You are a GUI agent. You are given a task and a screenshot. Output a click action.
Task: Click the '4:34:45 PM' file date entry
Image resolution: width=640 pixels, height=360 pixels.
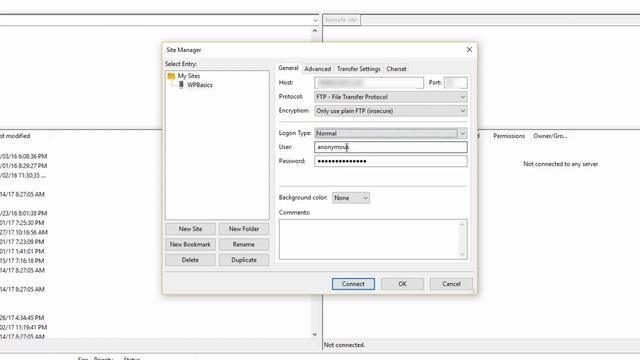[22, 318]
